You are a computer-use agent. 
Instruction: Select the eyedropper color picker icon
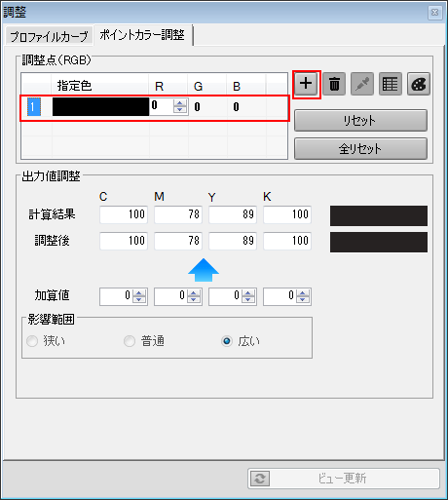[x=362, y=84]
